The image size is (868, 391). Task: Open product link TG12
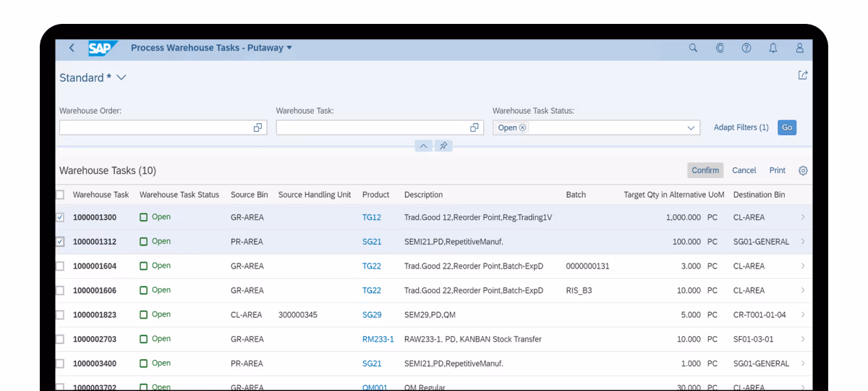pos(372,217)
